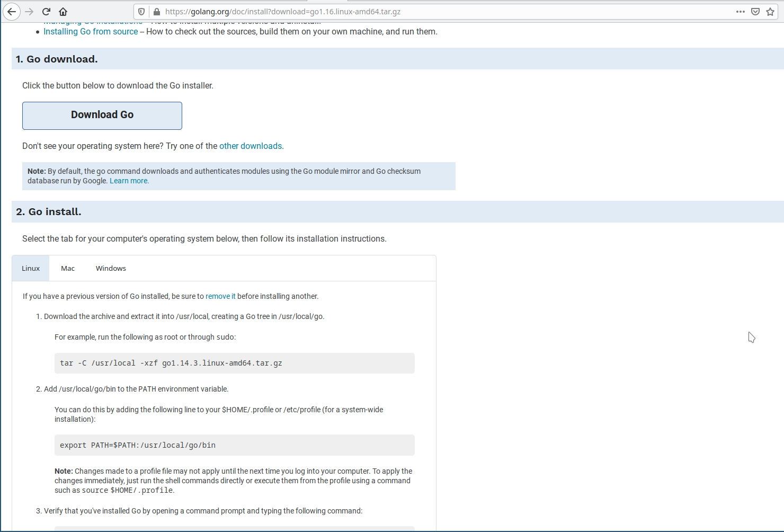This screenshot has height=532, width=784.
Task: Reload the current page
Action: pos(46,12)
